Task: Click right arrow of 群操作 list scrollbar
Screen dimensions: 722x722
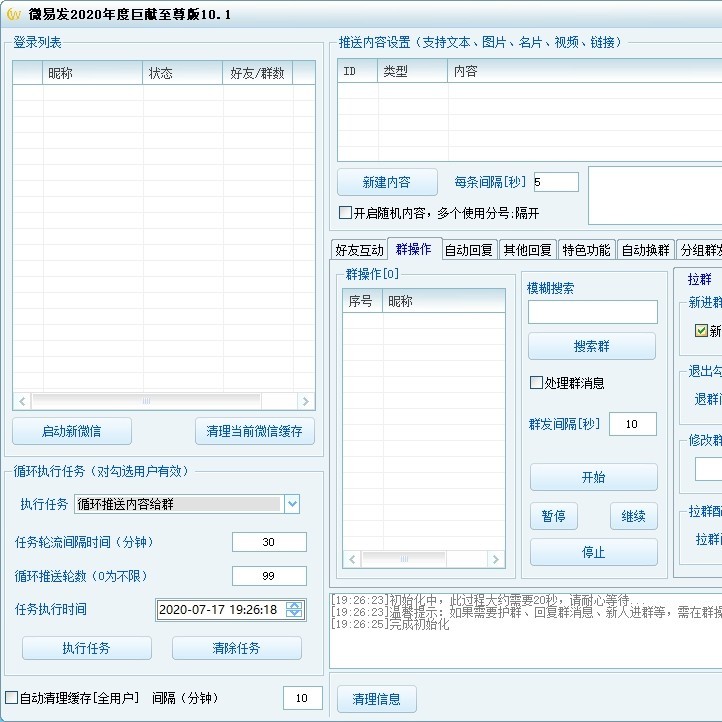Action: coord(496,559)
